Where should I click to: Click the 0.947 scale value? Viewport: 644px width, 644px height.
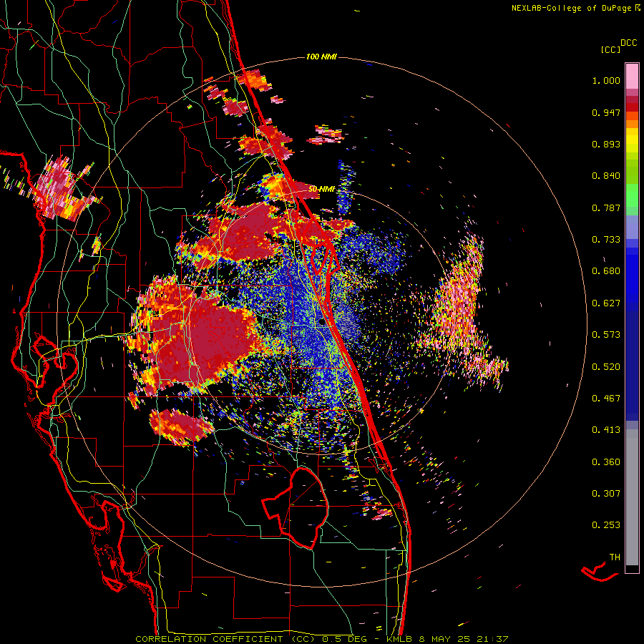[x=606, y=112]
